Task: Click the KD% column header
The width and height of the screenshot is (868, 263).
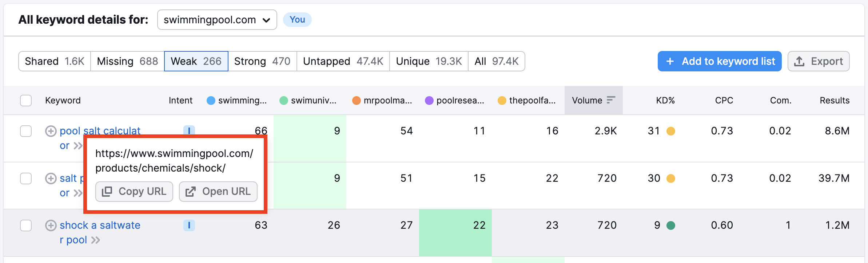Action: pyautogui.click(x=665, y=101)
